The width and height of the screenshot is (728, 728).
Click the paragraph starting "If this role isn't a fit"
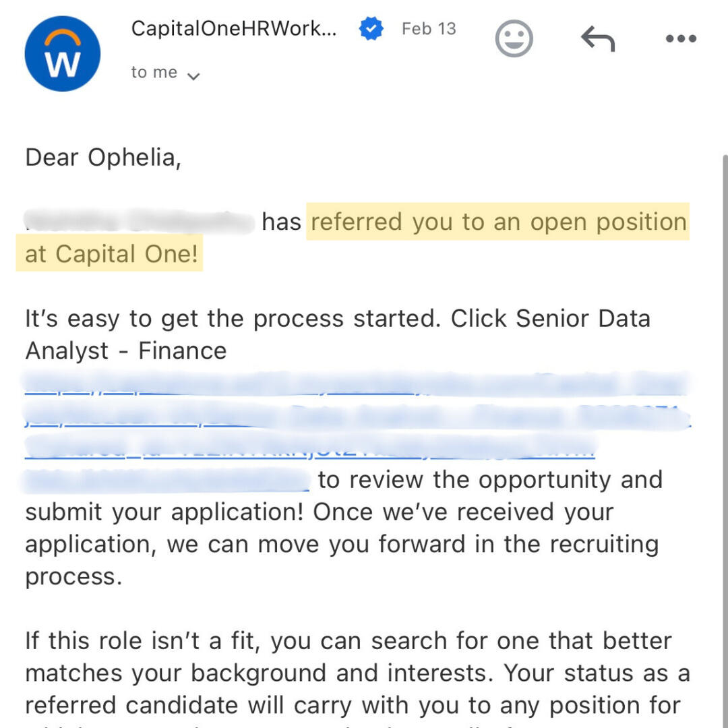pyautogui.click(x=348, y=640)
